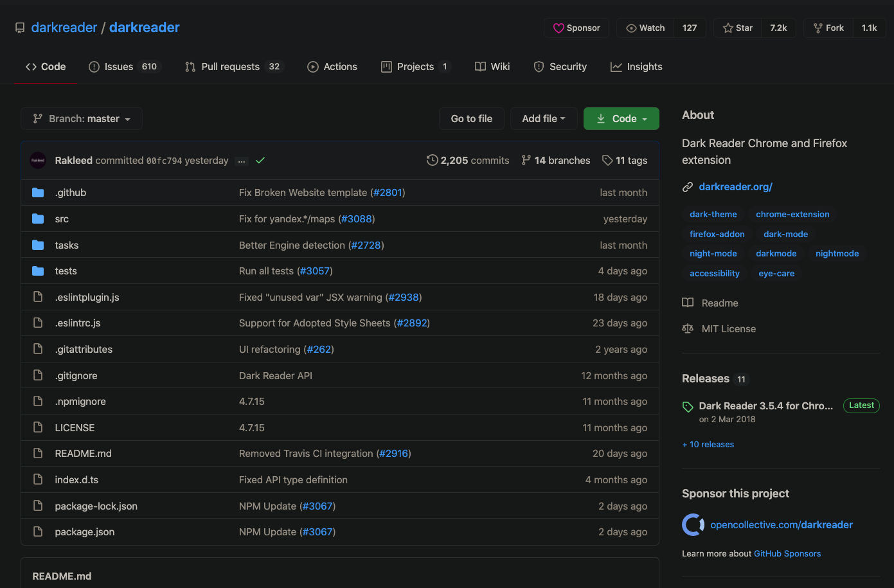Image resolution: width=894 pixels, height=588 pixels.
Task: Click the src folder icon
Action: tap(38, 219)
